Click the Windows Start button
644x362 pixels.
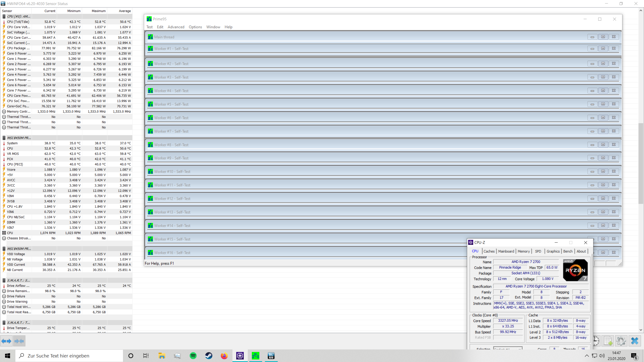[x=7, y=355]
